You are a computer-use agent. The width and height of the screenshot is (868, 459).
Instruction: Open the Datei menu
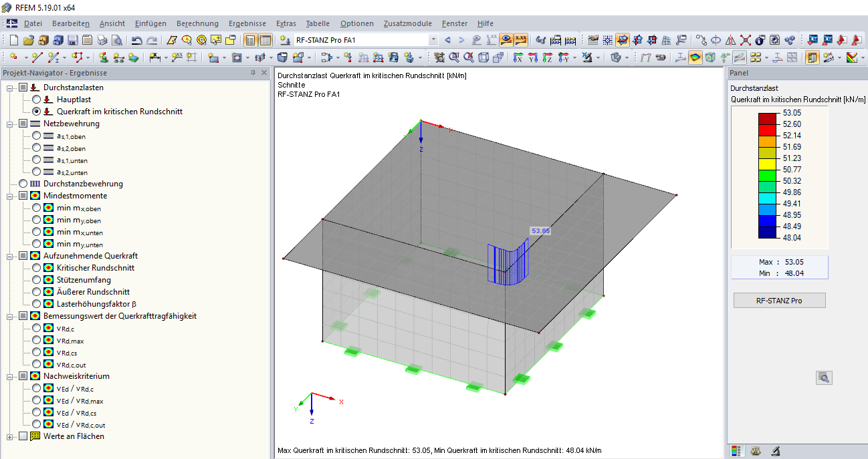click(33, 23)
